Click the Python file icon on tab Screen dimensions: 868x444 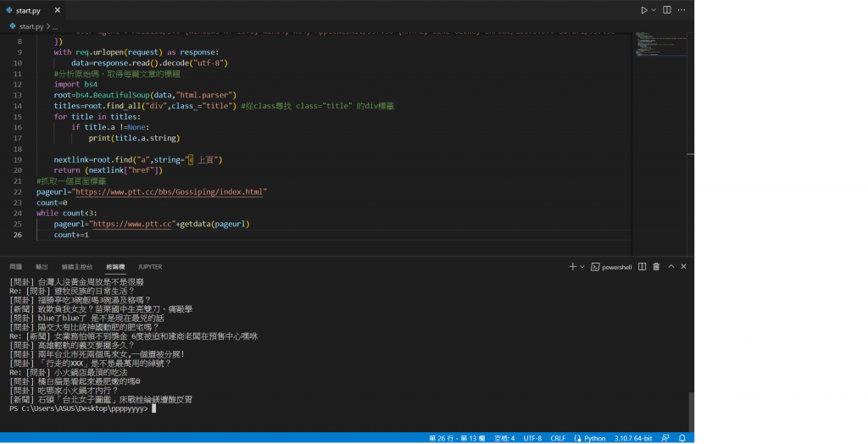tap(8, 10)
